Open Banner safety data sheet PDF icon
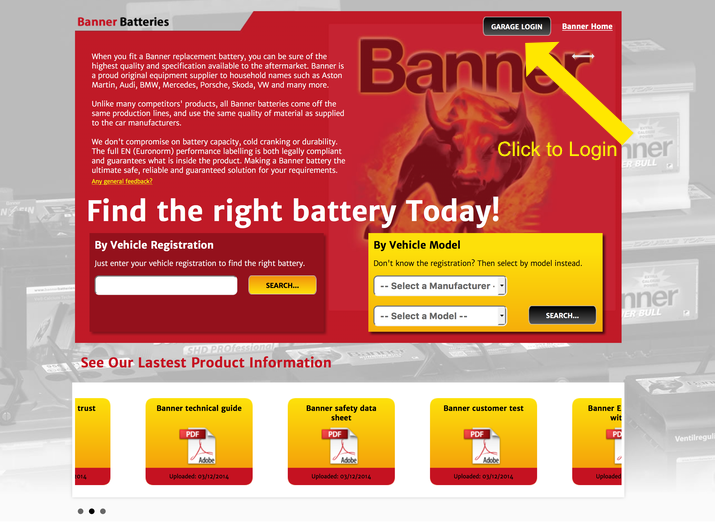715x523 pixels. click(x=340, y=446)
